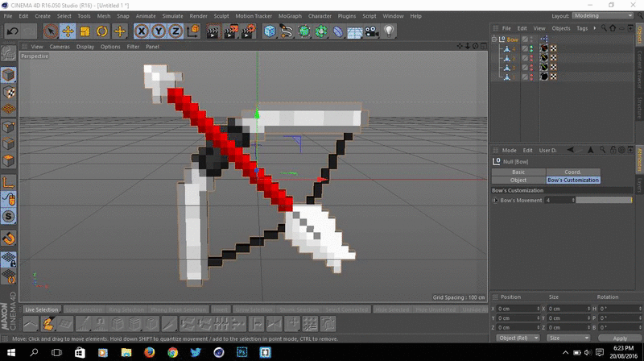Screen dimensions: 644x361
Task: Open the spline pen tool icon
Action: pyautogui.click(x=287, y=31)
